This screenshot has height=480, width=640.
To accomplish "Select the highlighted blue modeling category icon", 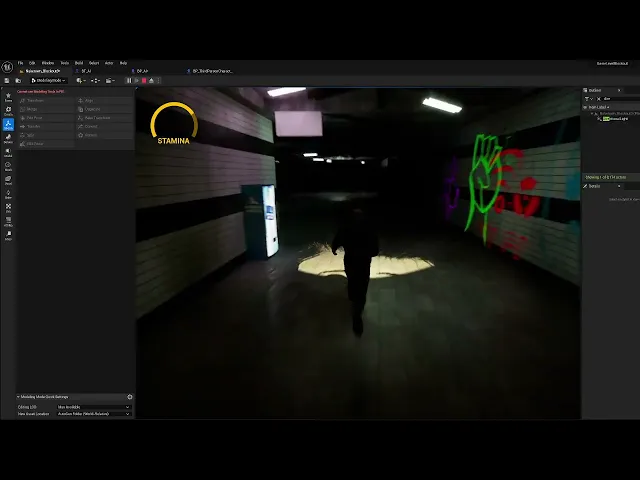I will coord(8,124).
